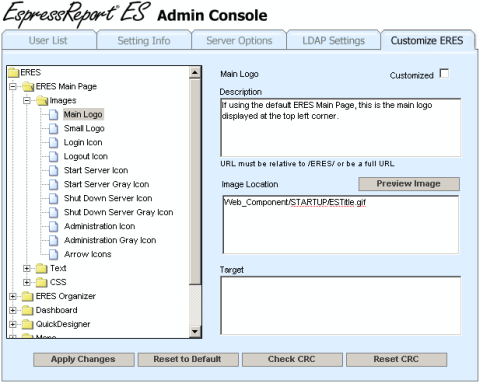Click the Logout Icon document icon
Viewport: 480px width, 383px height.
pyautogui.click(x=53, y=157)
